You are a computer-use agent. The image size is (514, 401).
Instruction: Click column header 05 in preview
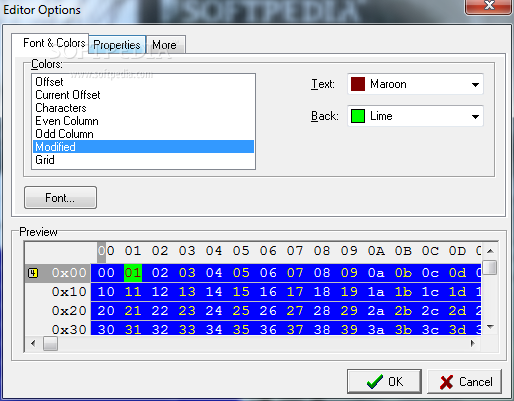(241, 251)
